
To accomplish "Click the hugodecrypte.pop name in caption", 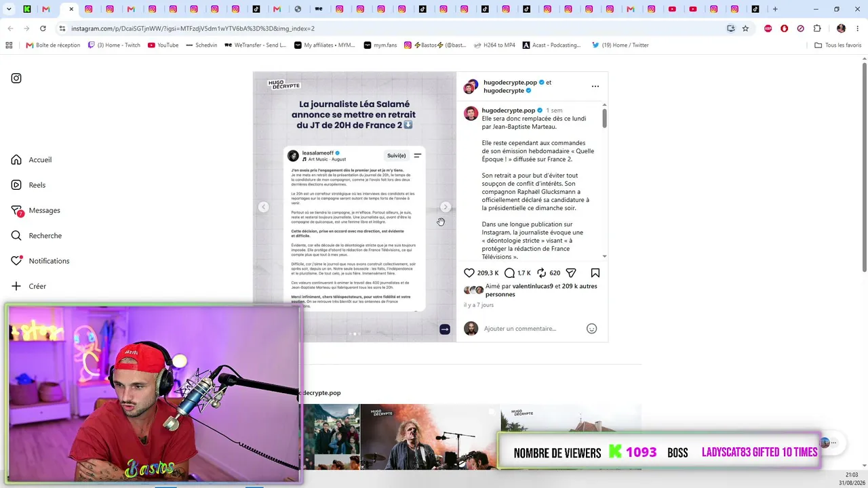I will (x=509, y=110).
